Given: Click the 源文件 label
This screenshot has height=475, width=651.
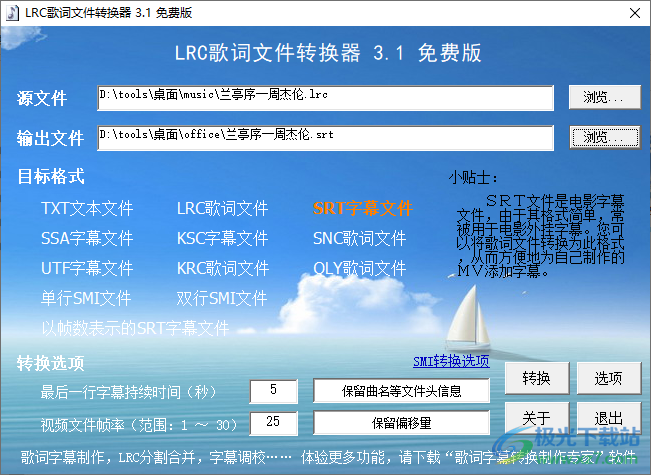Looking at the screenshot, I should tap(42, 98).
